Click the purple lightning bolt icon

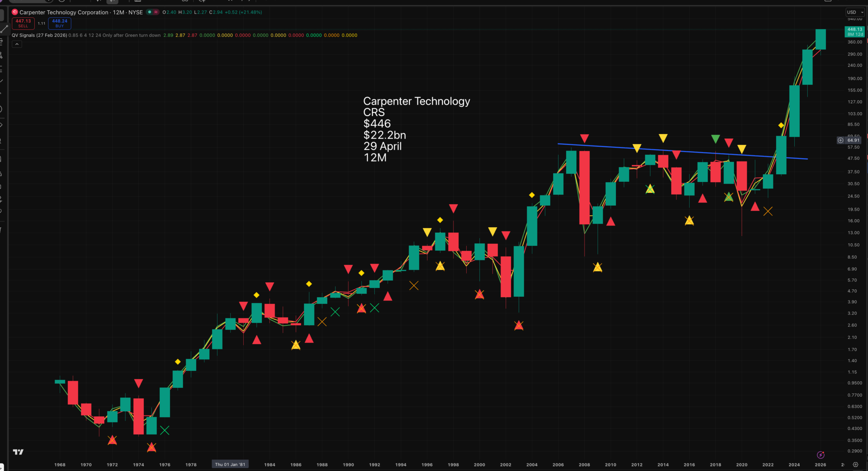[x=821, y=455]
